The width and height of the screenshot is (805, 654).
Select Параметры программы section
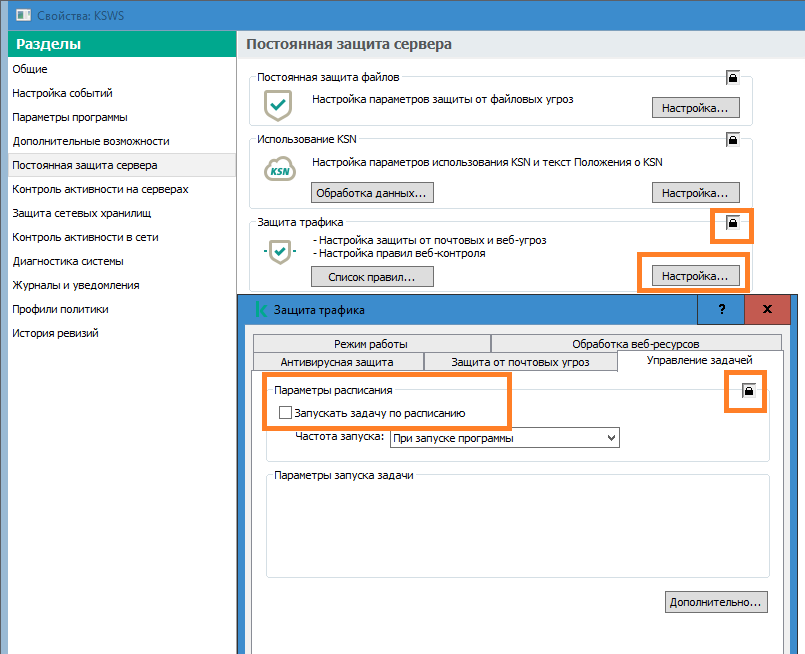(122, 117)
